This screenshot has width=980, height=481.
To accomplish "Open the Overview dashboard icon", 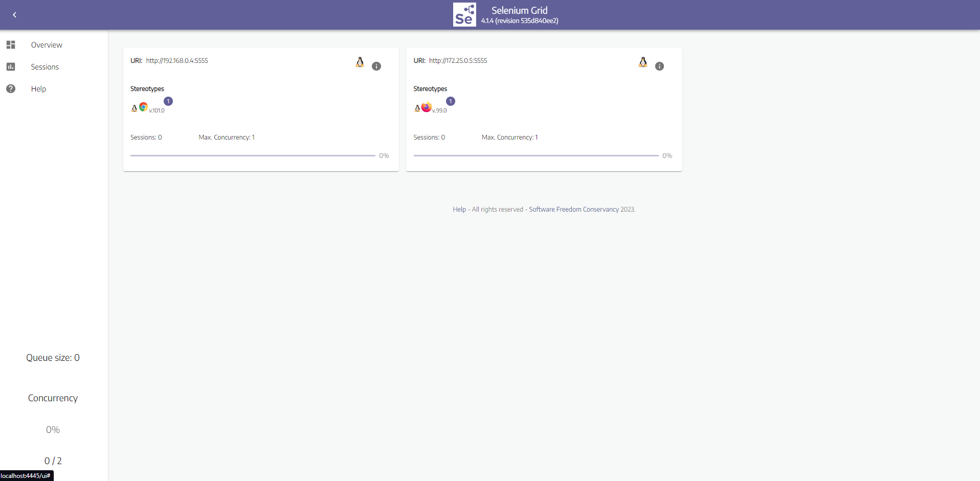I will point(11,45).
